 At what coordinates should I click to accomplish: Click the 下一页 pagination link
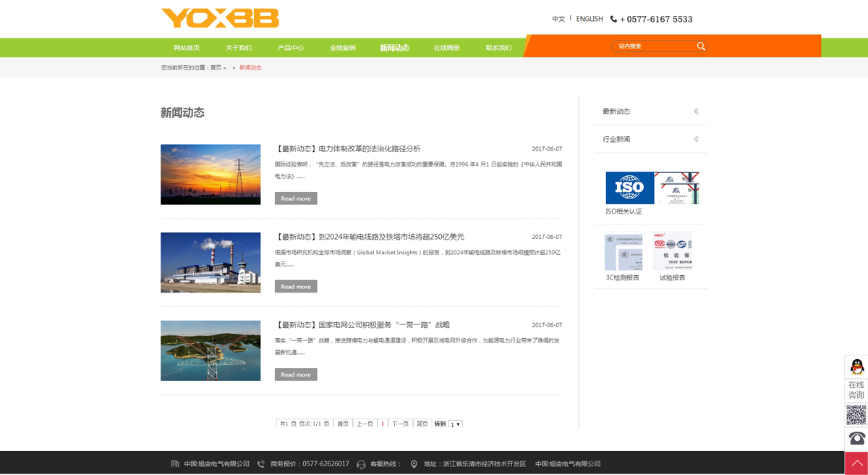point(400,424)
